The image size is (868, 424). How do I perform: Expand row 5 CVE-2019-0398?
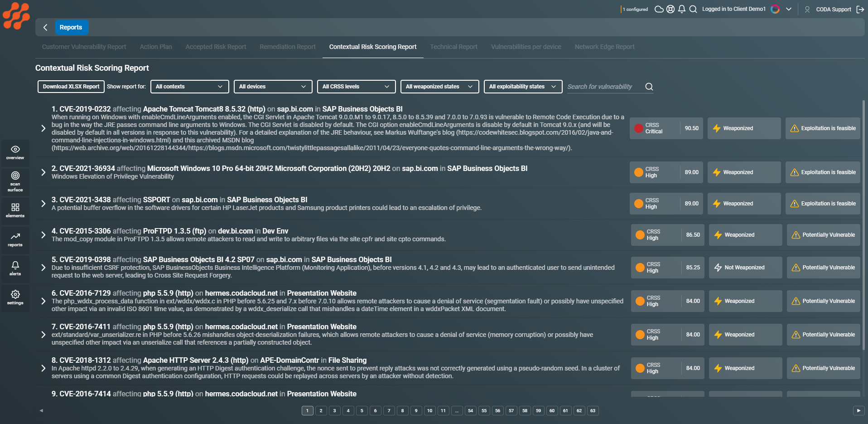[x=43, y=268]
